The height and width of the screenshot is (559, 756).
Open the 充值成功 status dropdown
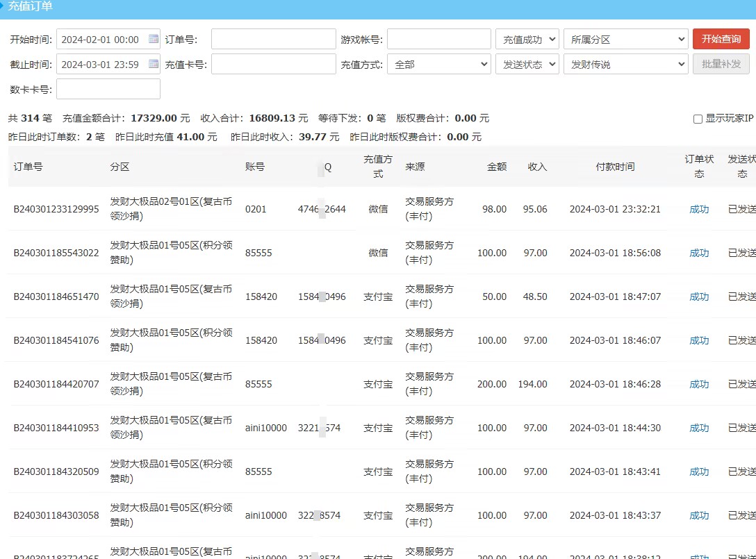tap(527, 39)
